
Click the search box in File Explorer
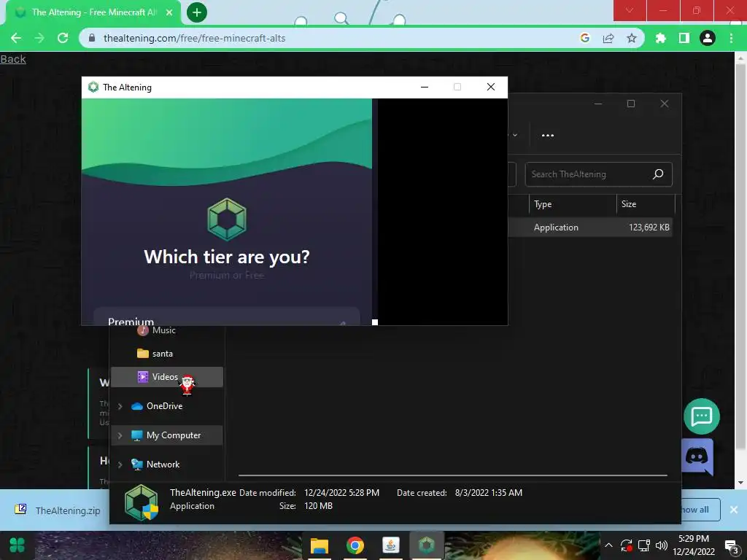tap(598, 174)
